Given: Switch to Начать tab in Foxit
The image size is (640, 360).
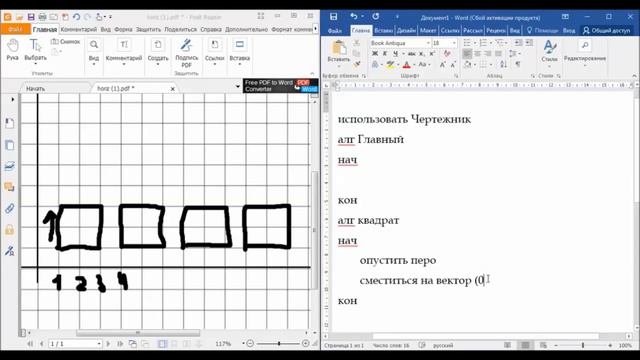Looking at the screenshot, I should [36, 88].
